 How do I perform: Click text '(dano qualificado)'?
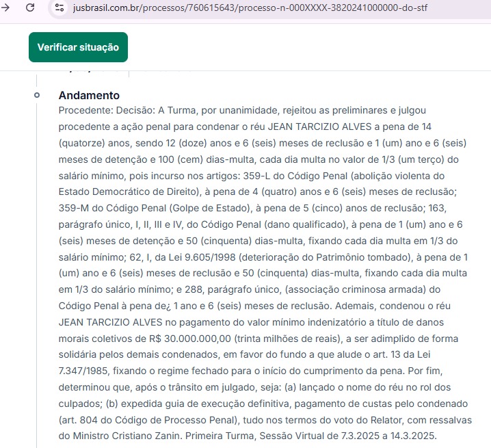305,224
